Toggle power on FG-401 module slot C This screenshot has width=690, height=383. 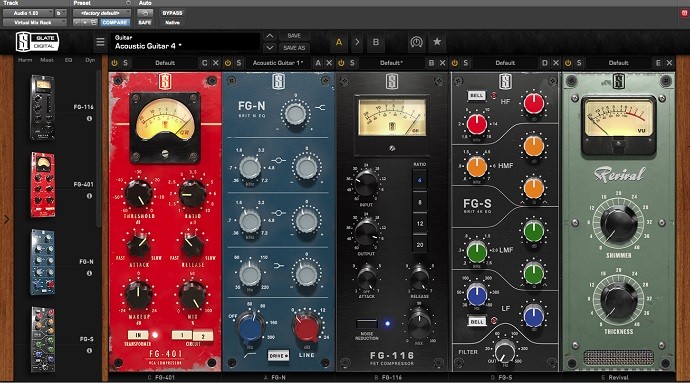tap(114, 63)
